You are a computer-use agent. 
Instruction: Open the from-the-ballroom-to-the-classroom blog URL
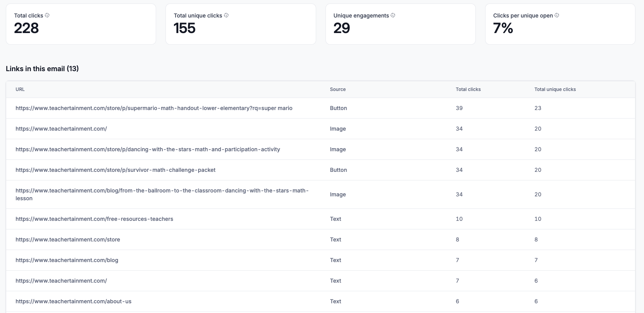(162, 194)
